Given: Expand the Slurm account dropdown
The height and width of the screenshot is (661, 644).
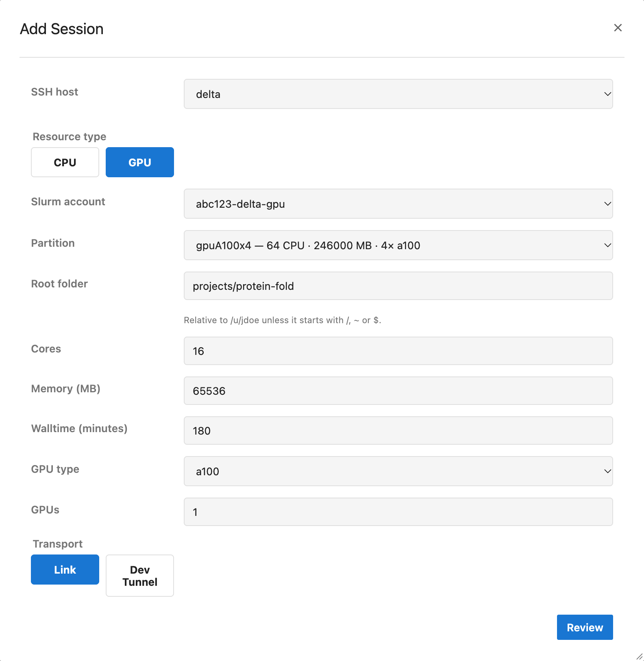Looking at the screenshot, I should coord(398,204).
